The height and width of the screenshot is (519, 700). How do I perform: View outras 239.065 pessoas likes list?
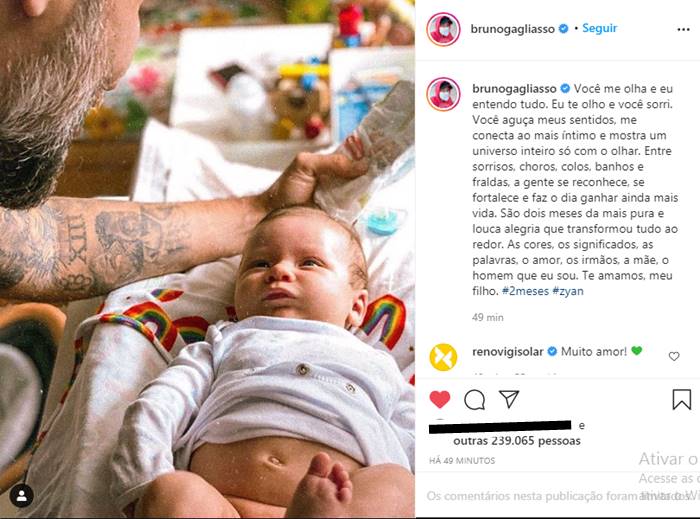click(x=517, y=441)
